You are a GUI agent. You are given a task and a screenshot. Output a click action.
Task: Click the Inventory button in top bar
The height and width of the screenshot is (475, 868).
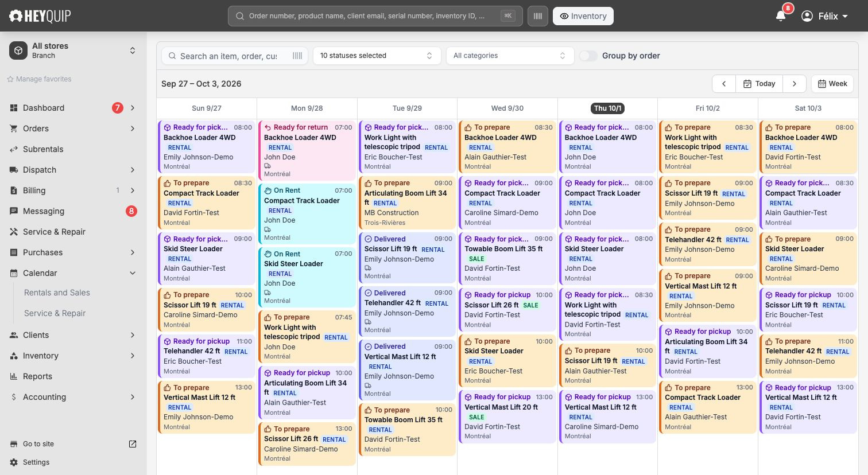[583, 16]
